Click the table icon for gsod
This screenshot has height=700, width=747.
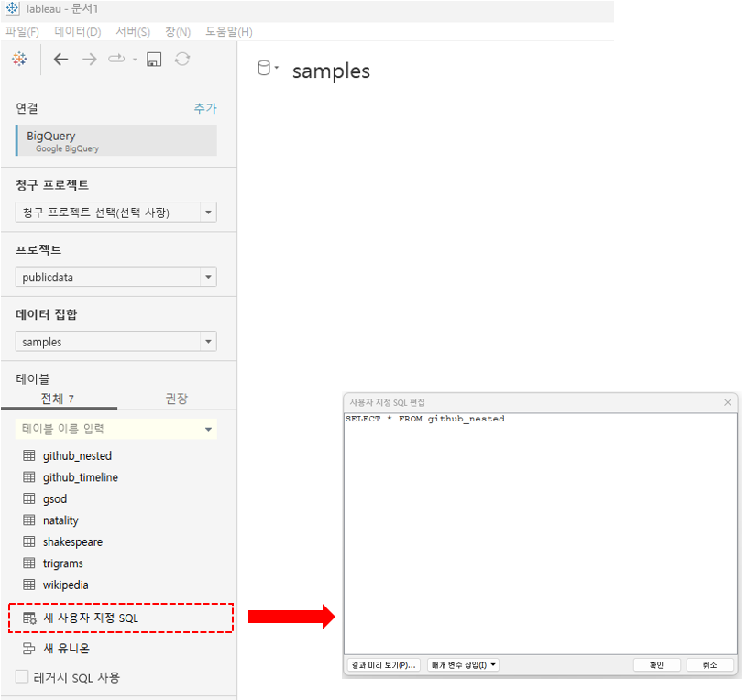[x=29, y=498]
